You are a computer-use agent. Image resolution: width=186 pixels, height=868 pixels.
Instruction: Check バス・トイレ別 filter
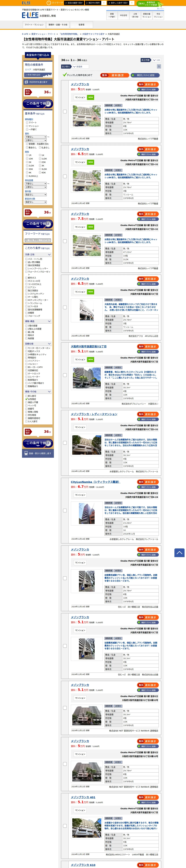[26, 259]
